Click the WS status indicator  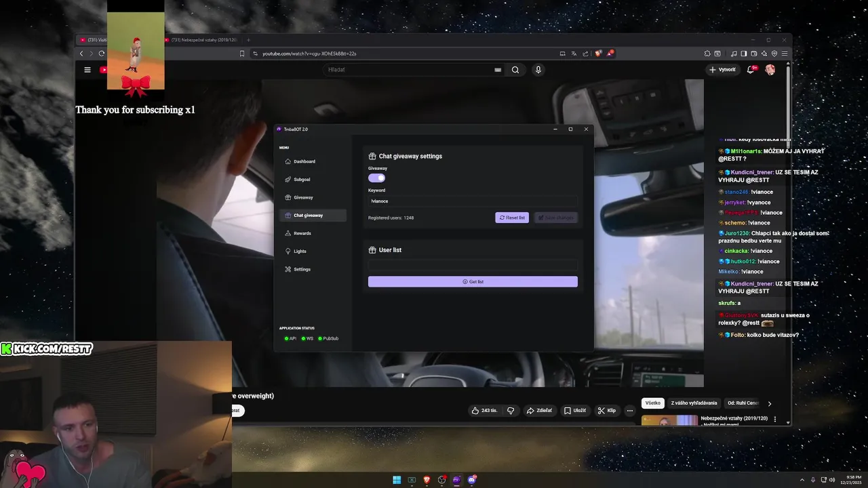pos(307,338)
